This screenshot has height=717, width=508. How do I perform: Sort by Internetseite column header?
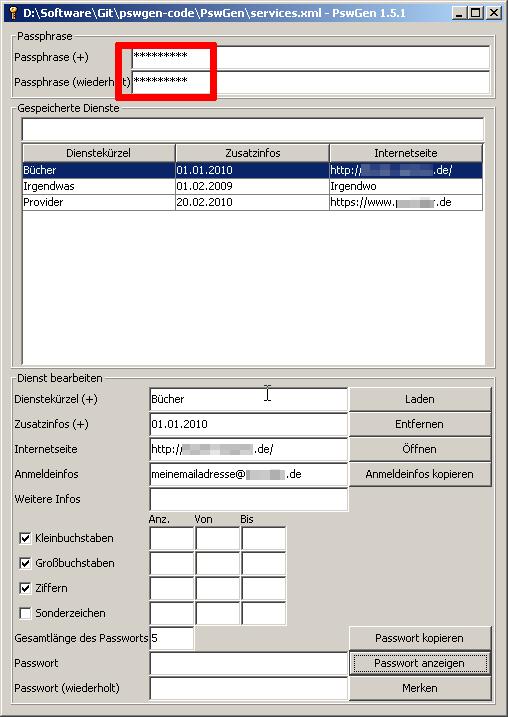click(406, 153)
